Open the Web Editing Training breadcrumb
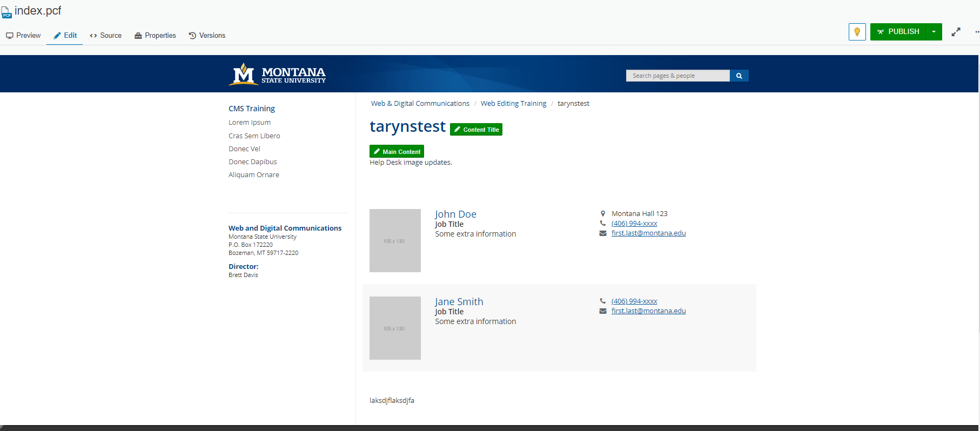980x431 pixels. coord(513,104)
